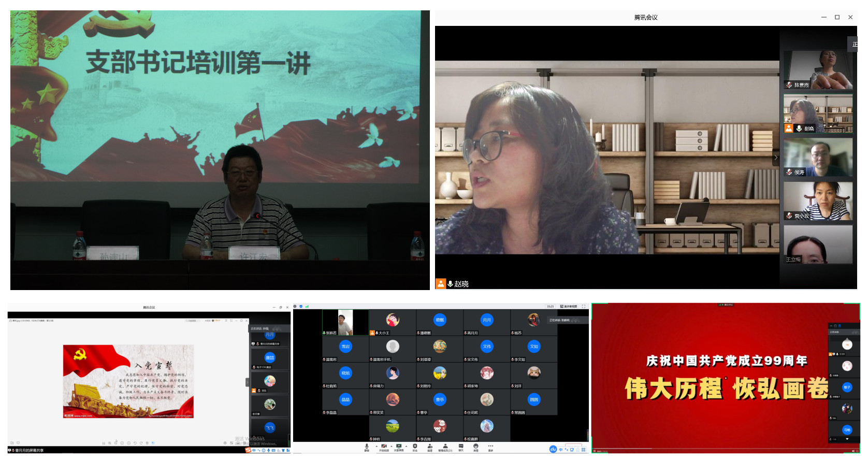Screen dimensions: 868x461
Task: Mute microphone in gallery meeting toolbar
Action: coord(367,446)
